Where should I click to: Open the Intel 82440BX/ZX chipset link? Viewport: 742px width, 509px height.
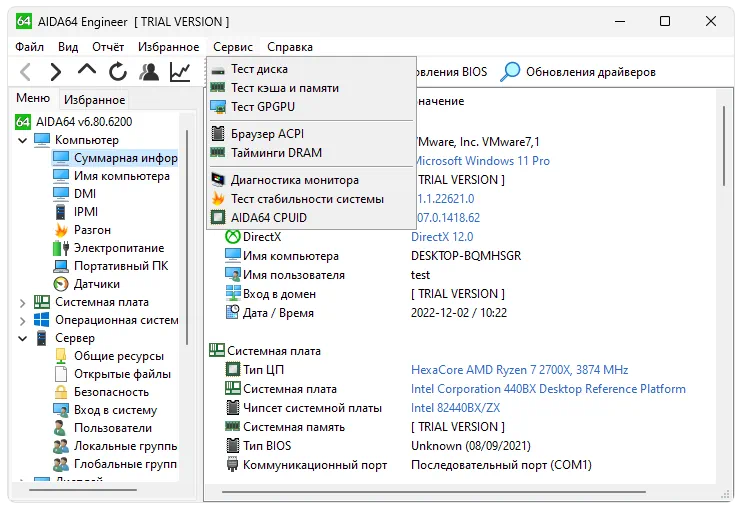[455, 408]
